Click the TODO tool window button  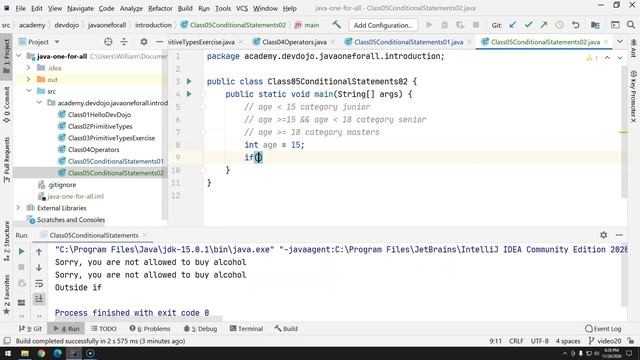tap(104, 329)
